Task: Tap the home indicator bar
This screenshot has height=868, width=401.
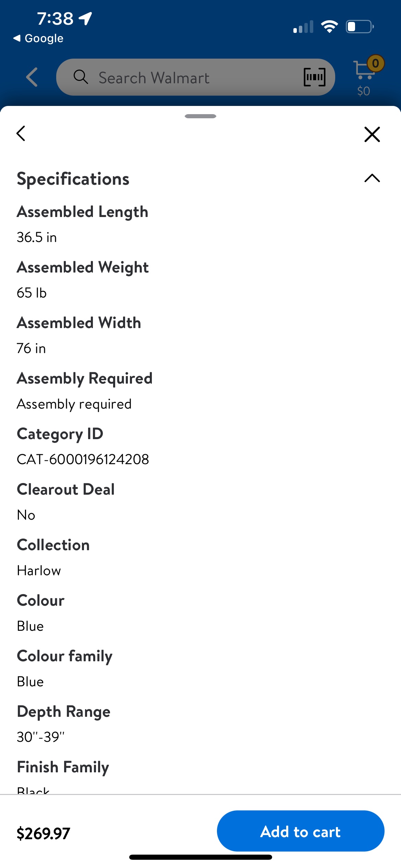Action: pyautogui.click(x=200, y=857)
